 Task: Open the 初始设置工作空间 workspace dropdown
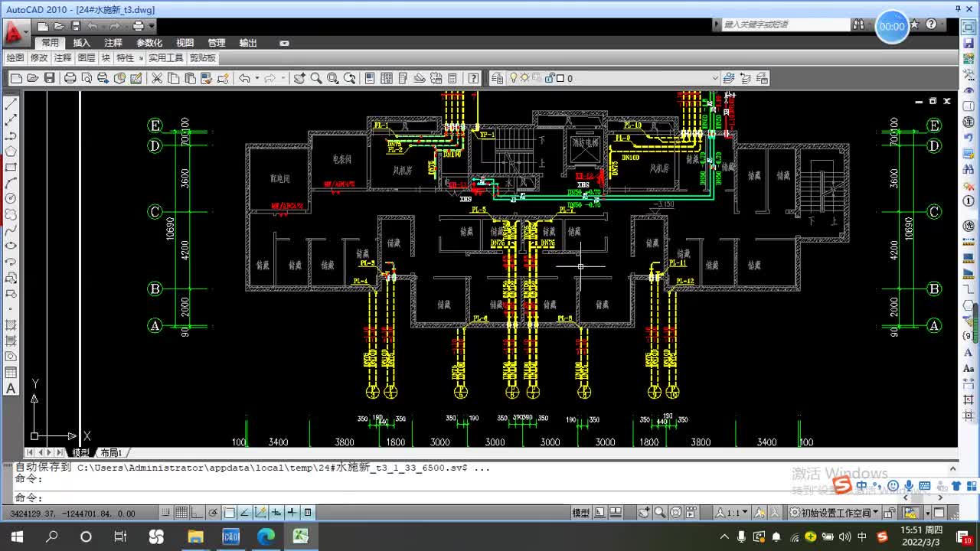[x=835, y=513]
